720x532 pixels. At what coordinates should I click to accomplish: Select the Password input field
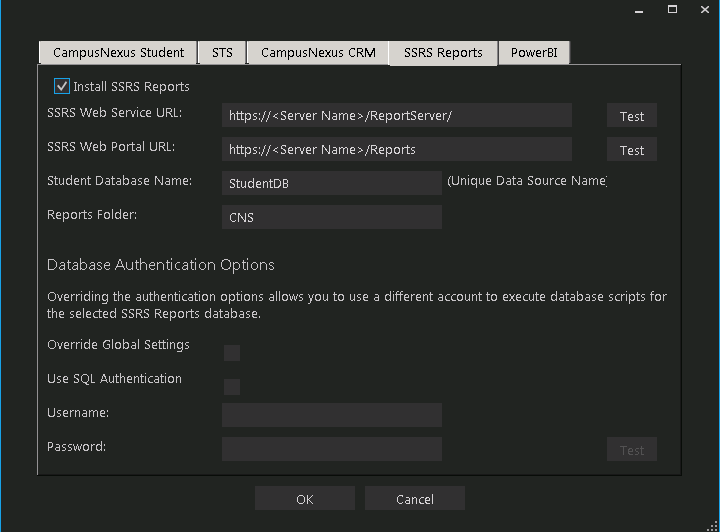[332, 449]
